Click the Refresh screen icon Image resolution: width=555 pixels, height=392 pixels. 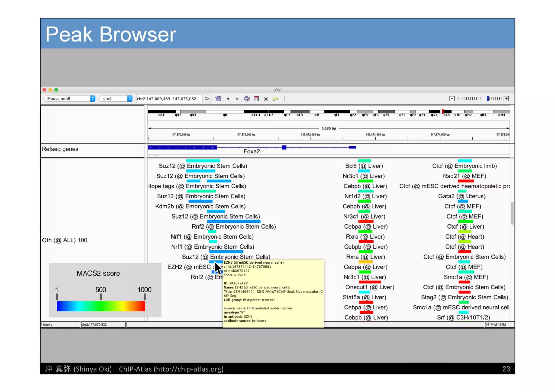(x=247, y=99)
